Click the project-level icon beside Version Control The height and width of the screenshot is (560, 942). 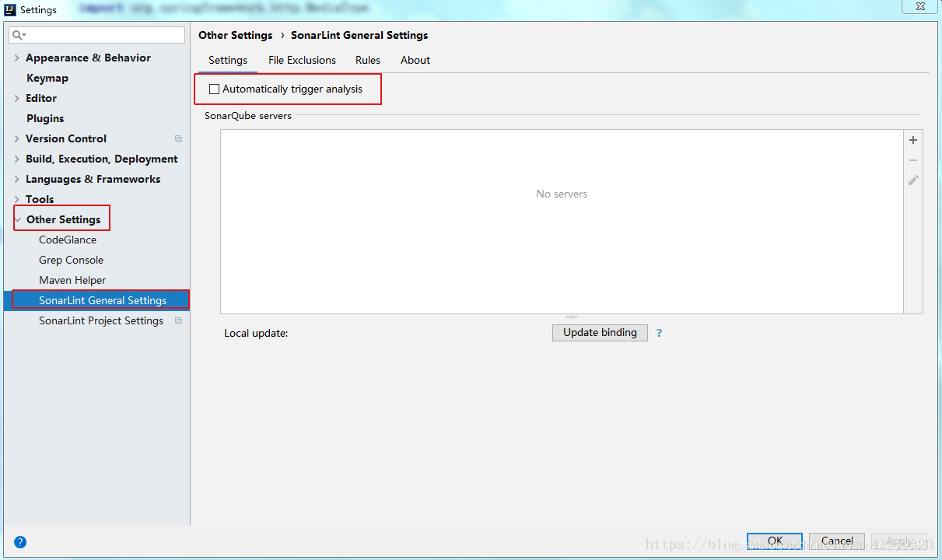point(178,139)
